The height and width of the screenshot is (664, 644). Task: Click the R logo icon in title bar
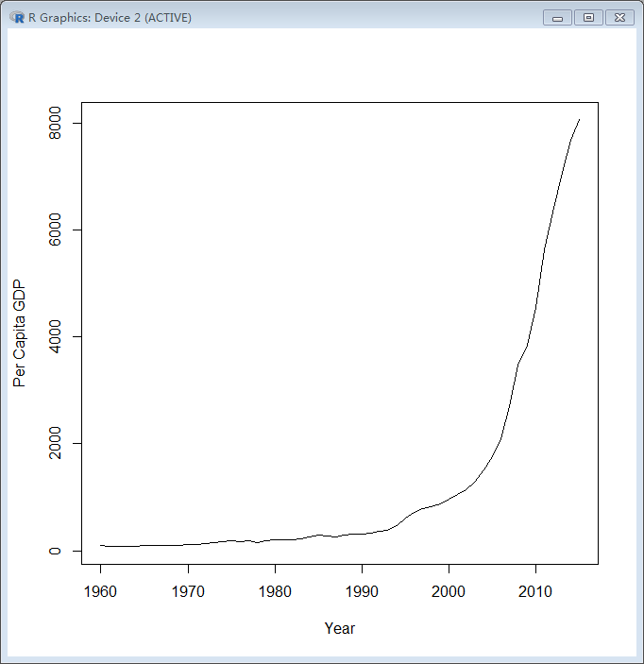click(x=17, y=17)
